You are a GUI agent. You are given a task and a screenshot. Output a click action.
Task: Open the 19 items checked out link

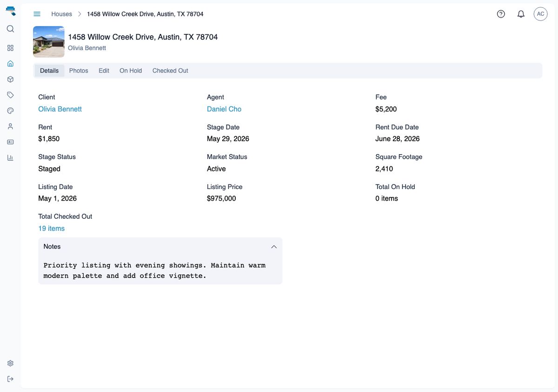coord(51,229)
